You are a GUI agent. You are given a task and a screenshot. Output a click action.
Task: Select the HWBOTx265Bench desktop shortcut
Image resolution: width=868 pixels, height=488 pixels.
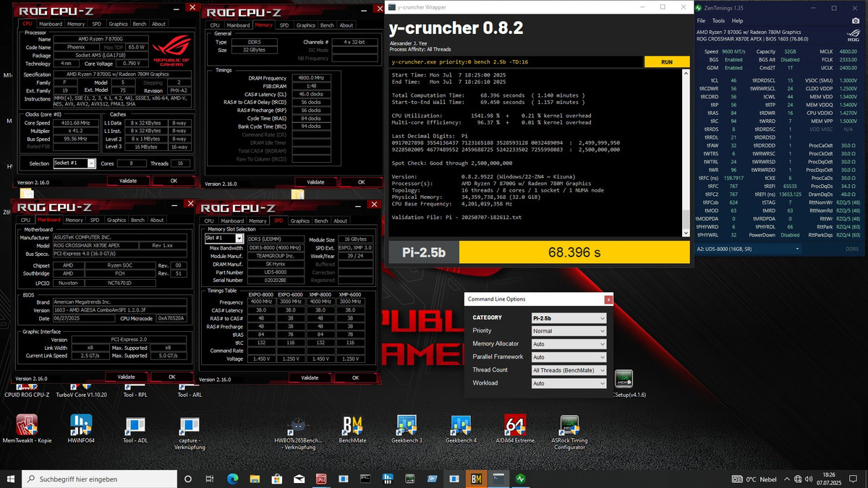298,433
